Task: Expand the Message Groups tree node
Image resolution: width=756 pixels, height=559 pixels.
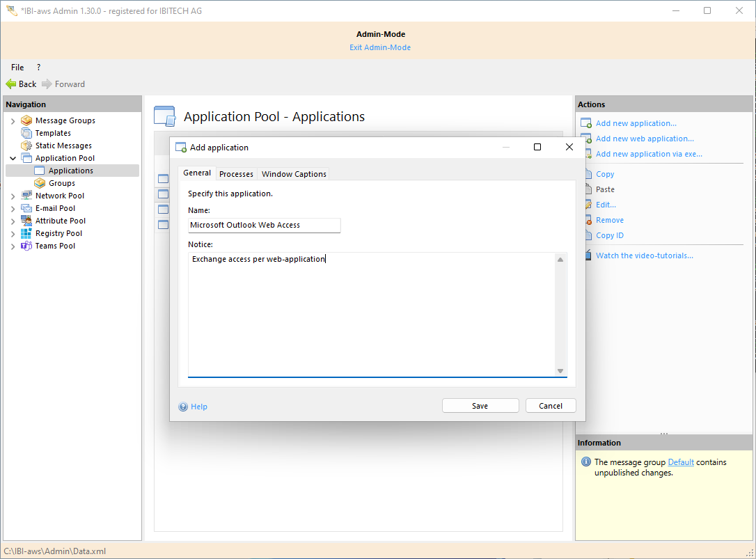Action: point(13,121)
